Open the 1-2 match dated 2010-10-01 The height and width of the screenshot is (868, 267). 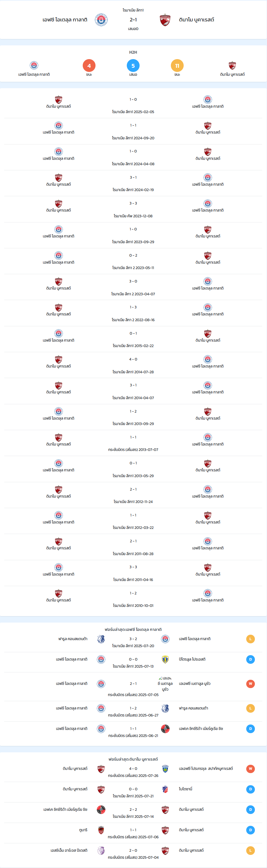[x=133, y=599]
